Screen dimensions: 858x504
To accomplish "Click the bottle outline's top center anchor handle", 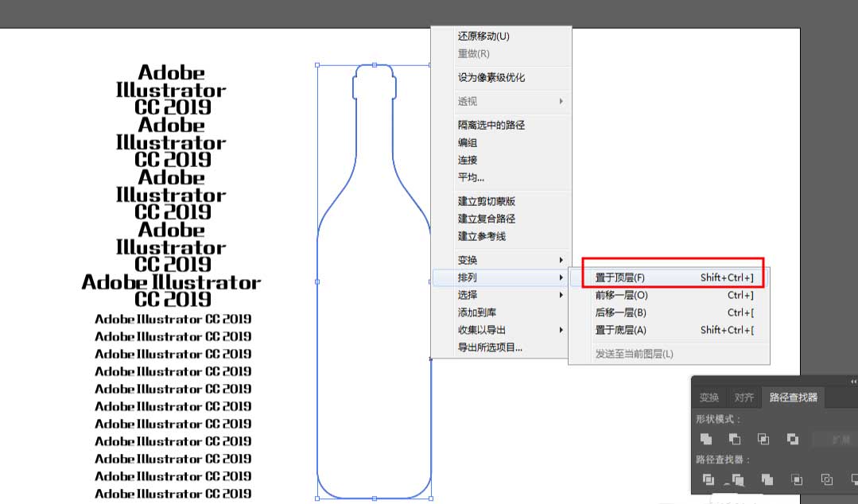I will (x=375, y=65).
